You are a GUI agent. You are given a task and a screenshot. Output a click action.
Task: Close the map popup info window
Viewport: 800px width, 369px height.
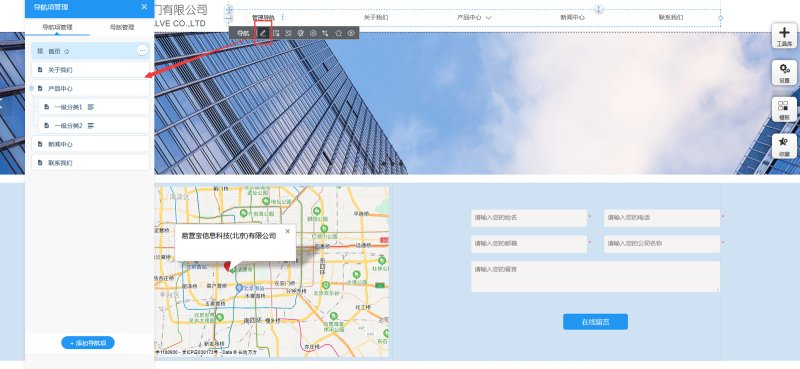point(287,231)
